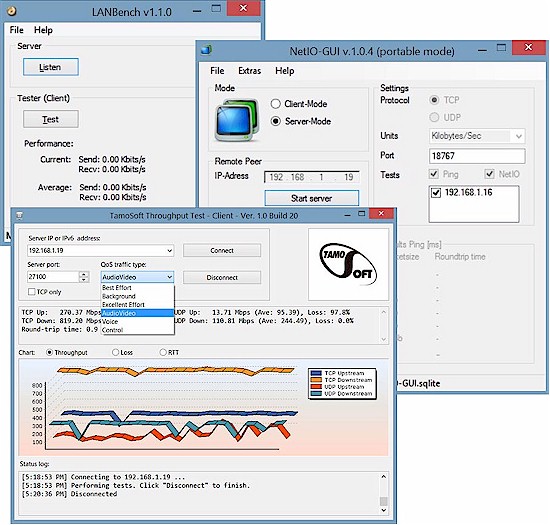Choose AudioVideo highlighted QoS option

click(137, 313)
